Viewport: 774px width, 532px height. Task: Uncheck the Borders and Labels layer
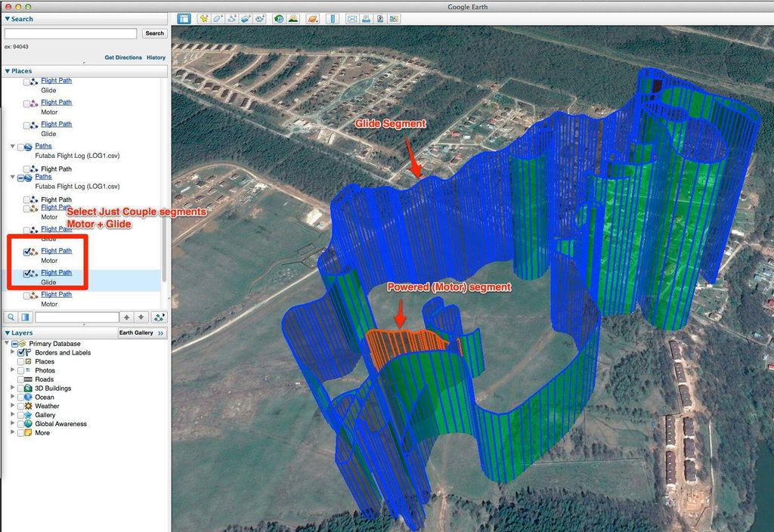tap(20, 353)
